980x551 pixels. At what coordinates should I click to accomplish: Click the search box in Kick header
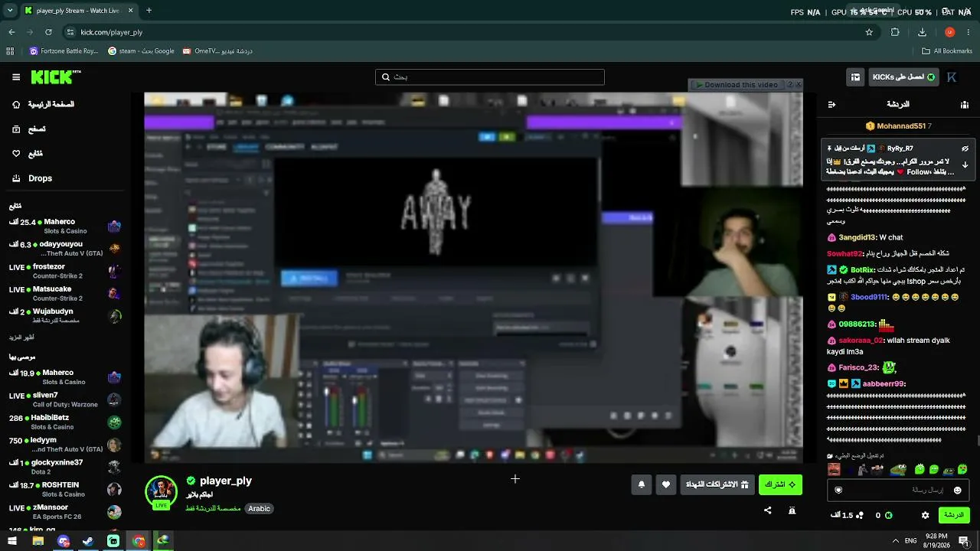(x=490, y=77)
